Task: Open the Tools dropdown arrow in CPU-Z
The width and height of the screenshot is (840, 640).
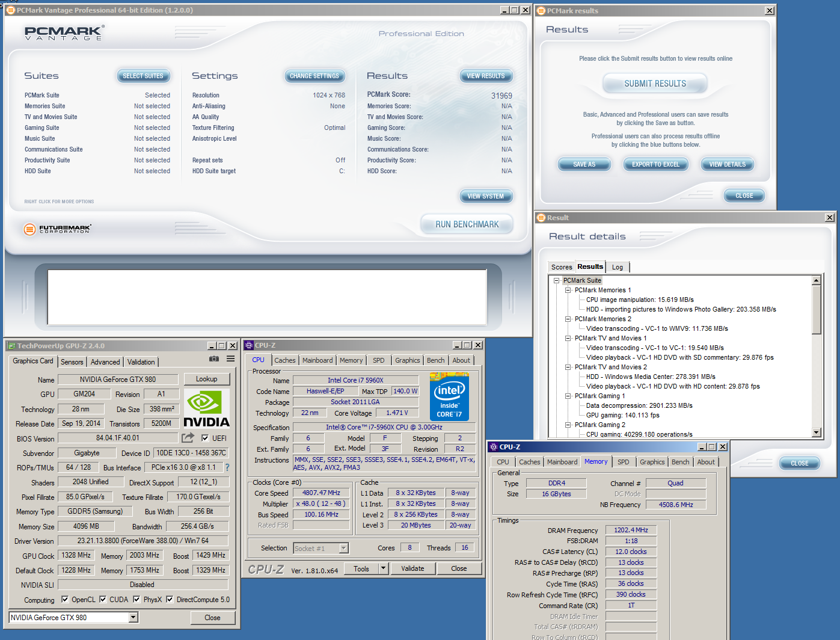Action: tap(383, 568)
